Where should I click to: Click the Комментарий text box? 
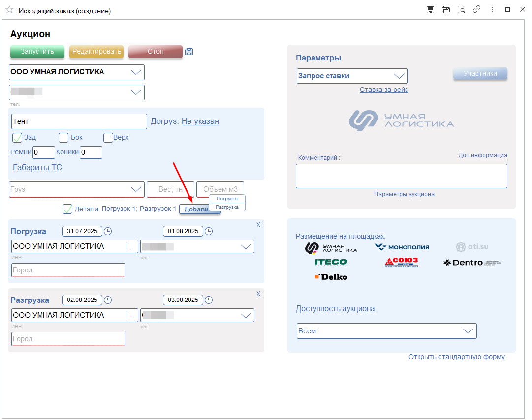tap(402, 176)
